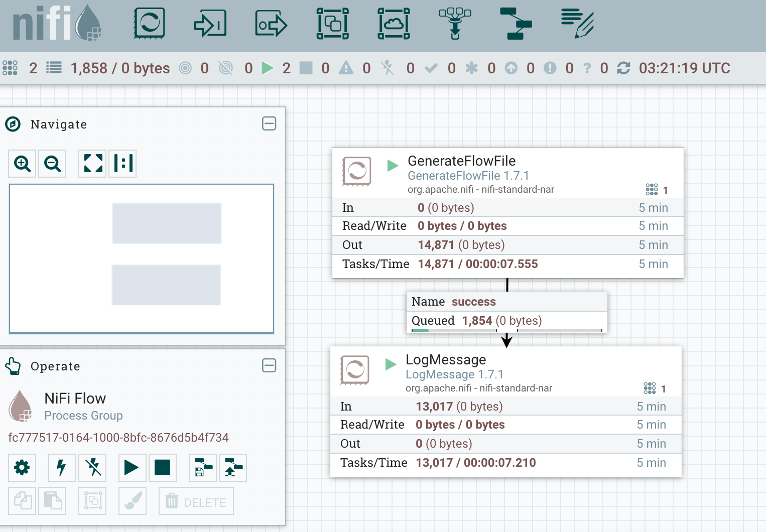The image size is (766, 532).
Task: Click the Paste button in Operate
Action: (52, 501)
